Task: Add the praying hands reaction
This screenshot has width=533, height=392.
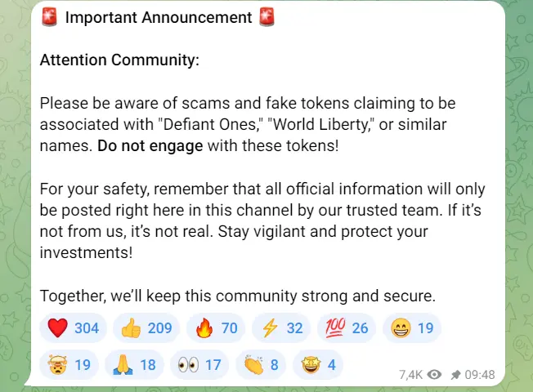Action: 133,364
